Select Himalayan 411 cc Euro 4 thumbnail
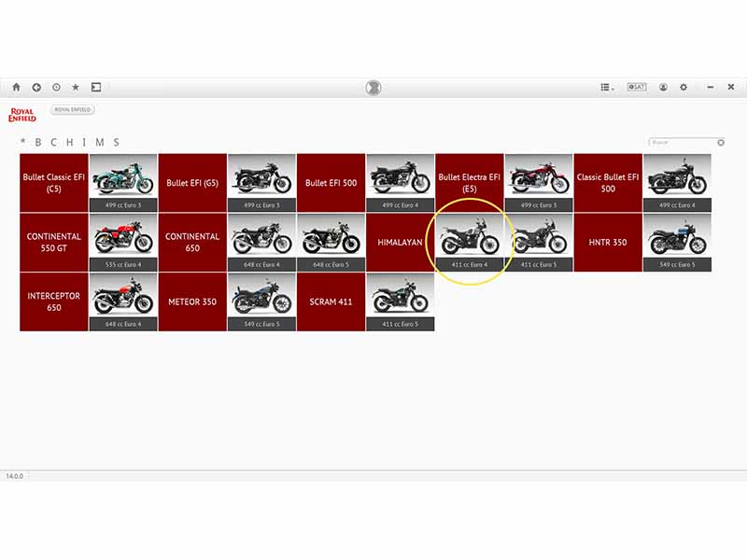Viewport: 747px width, 560px height. point(470,243)
